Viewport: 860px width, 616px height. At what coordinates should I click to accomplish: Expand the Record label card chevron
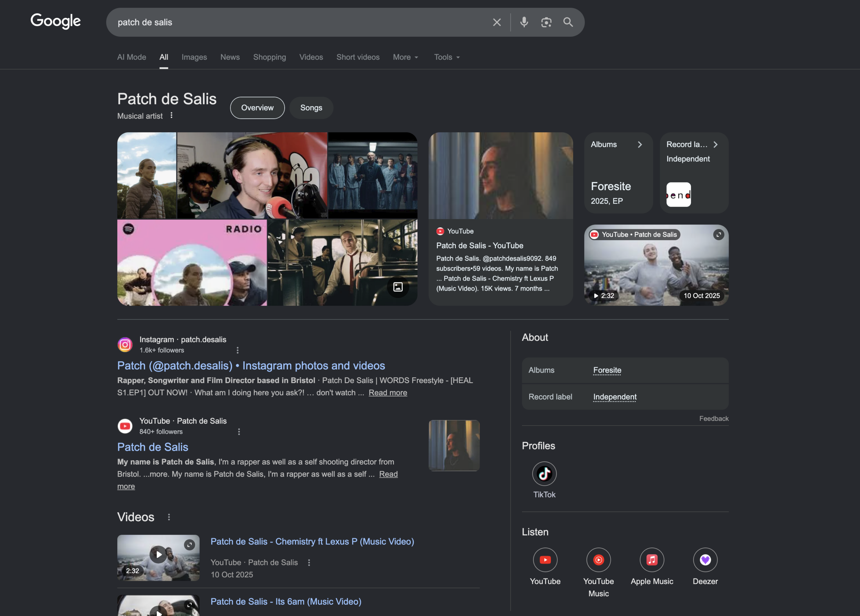pos(716,144)
